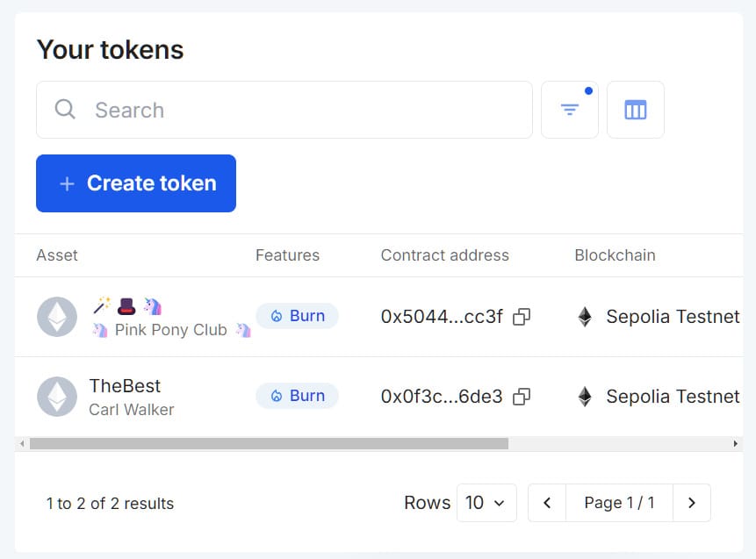The image size is (756, 559).
Task: Click inside the Search input field
Action: tap(263, 109)
